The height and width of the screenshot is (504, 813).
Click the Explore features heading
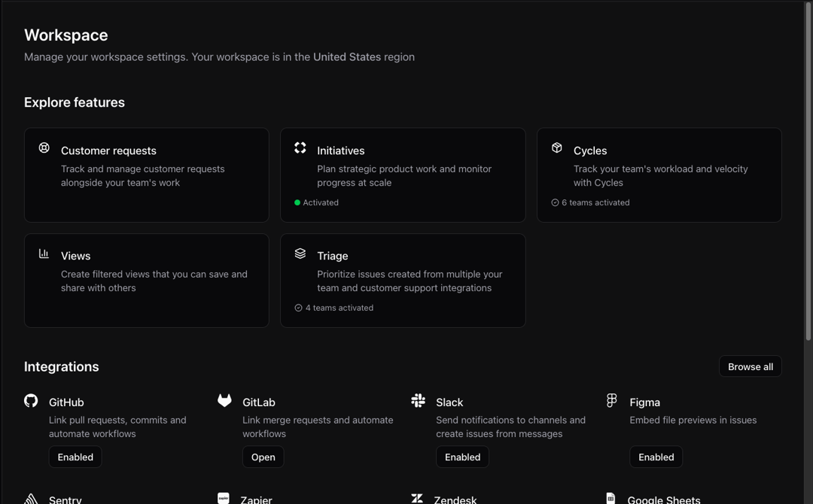coord(74,102)
